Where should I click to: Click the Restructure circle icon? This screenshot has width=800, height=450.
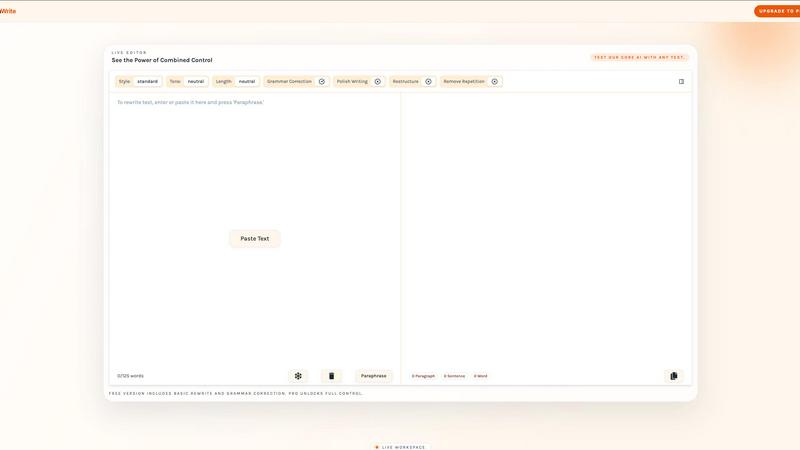428,82
